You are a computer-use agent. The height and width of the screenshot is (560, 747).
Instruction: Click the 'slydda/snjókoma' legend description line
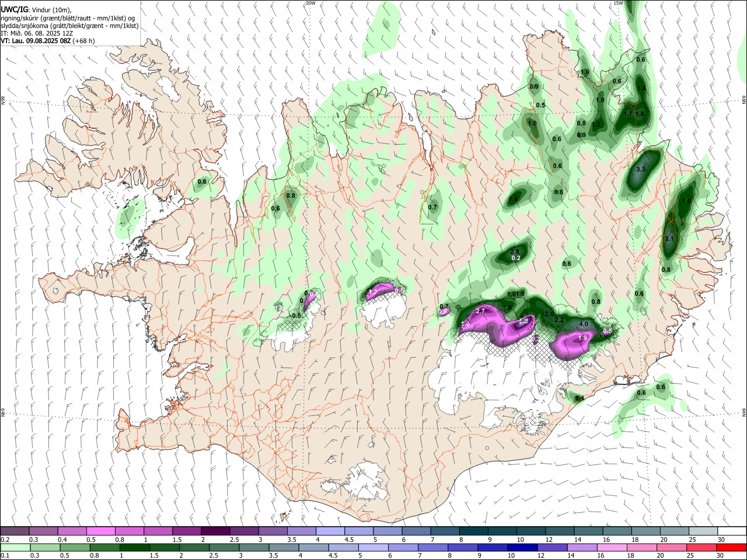pyautogui.click(x=69, y=26)
